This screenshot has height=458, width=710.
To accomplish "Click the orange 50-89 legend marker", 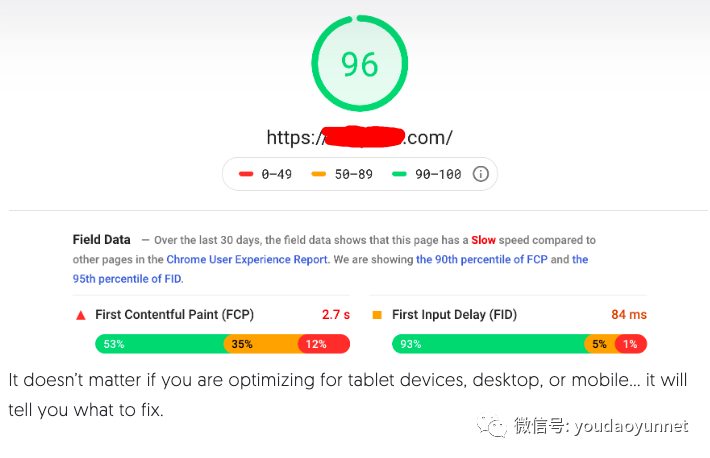I will point(319,174).
